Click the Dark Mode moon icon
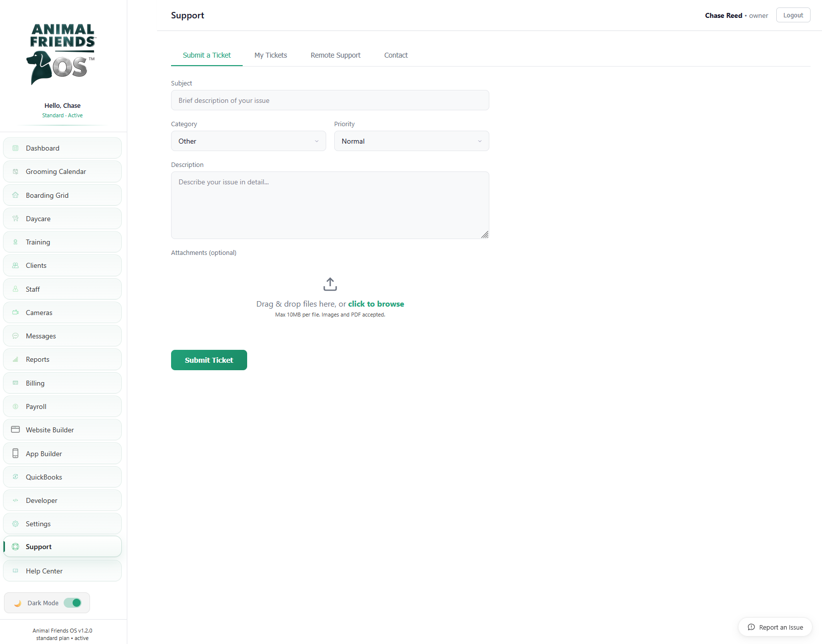Viewport: 822px width, 644px height. point(17,603)
